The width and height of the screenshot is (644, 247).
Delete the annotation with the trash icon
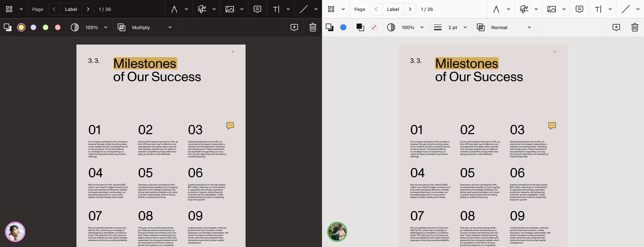click(x=313, y=27)
